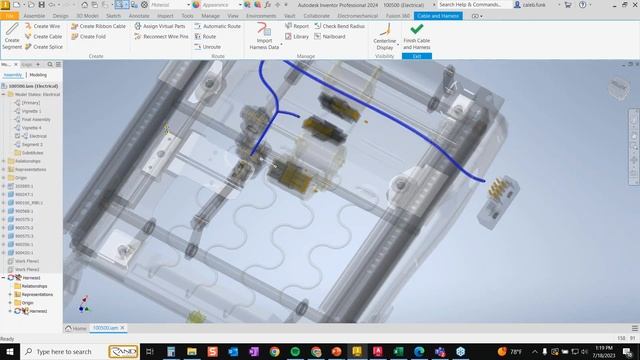The width and height of the screenshot is (640, 360).
Task: Click the Unroute command
Action: [207, 47]
